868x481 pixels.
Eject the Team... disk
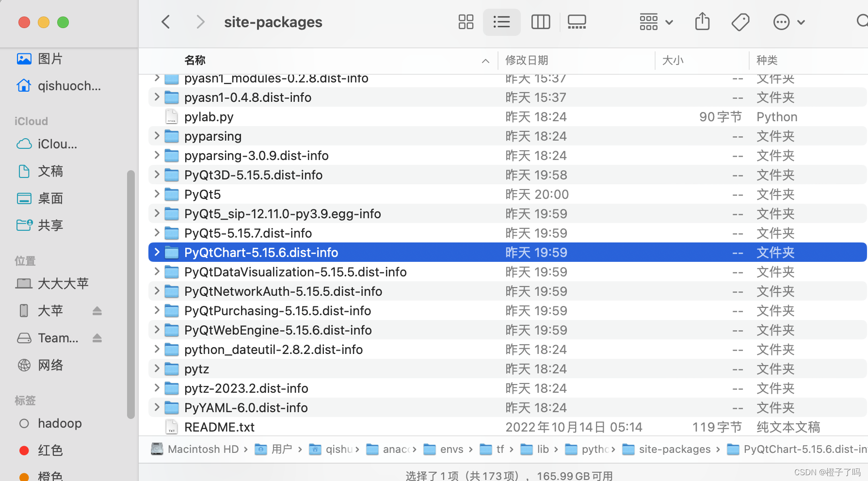(97, 338)
